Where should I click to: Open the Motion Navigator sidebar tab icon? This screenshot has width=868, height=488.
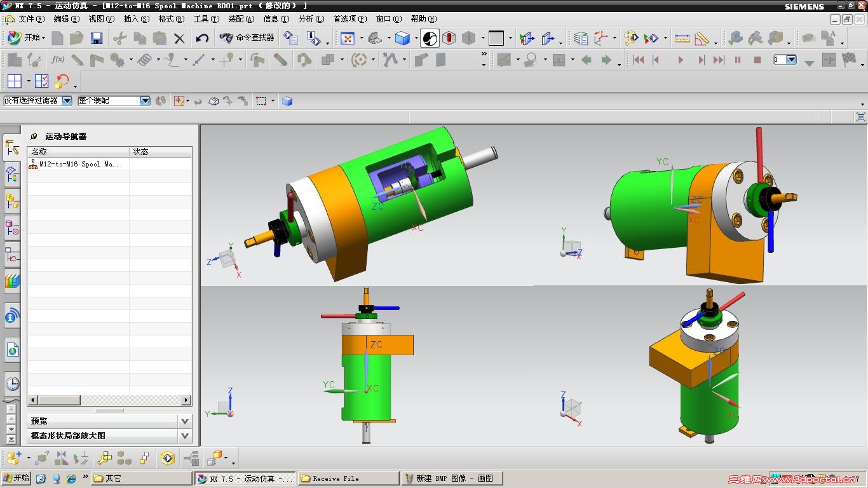[12, 147]
